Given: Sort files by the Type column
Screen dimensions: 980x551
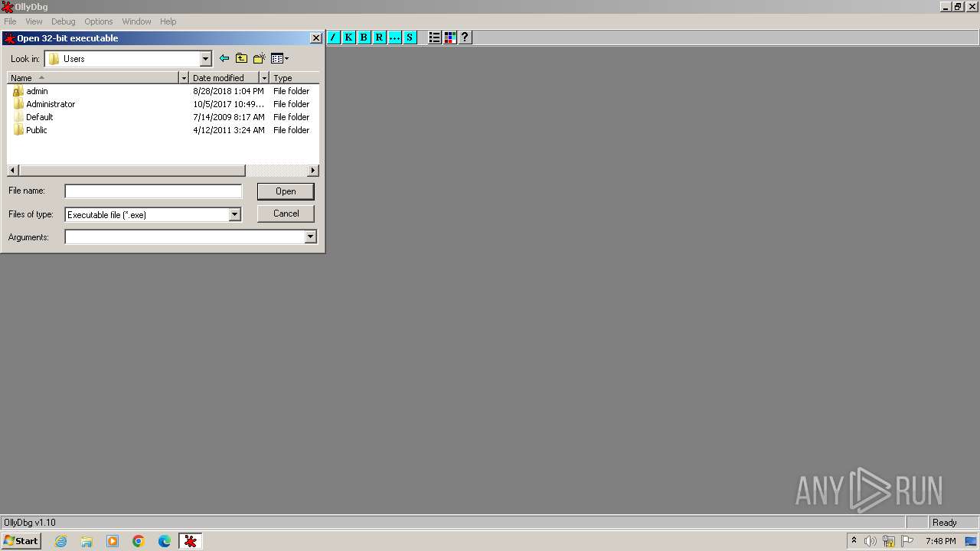Looking at the screenshot, I should coord(294,78).
